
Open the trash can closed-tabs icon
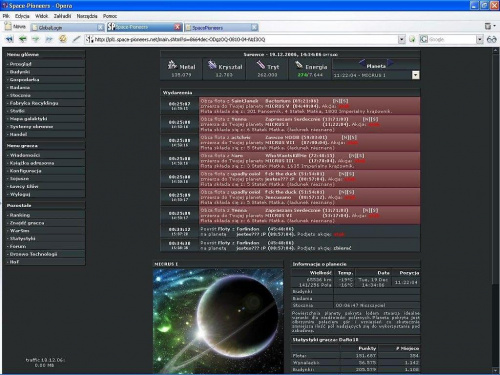pyautogui.click(x=488, y=26)
